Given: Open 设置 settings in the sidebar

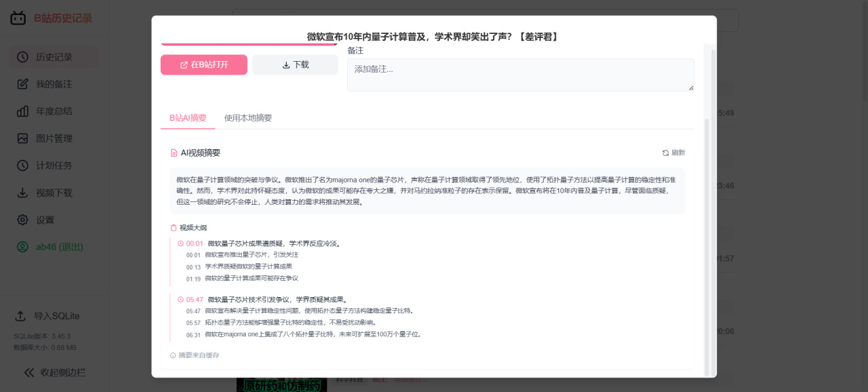Looking at the screenshot, I should coord(54,220).
